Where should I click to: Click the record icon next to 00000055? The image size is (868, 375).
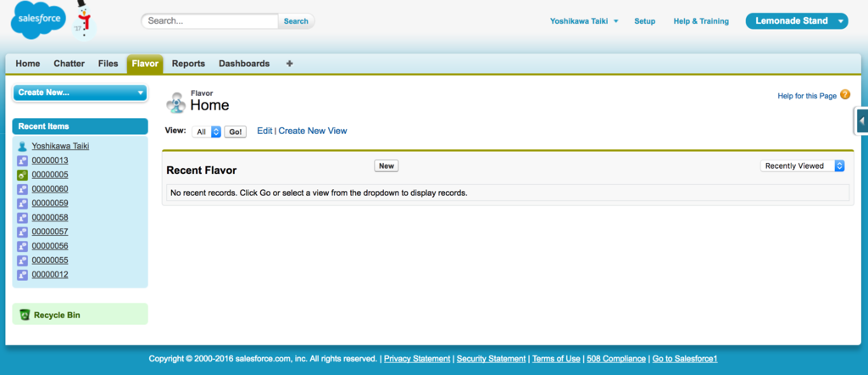pyautogui.click(x=22, y=260)
